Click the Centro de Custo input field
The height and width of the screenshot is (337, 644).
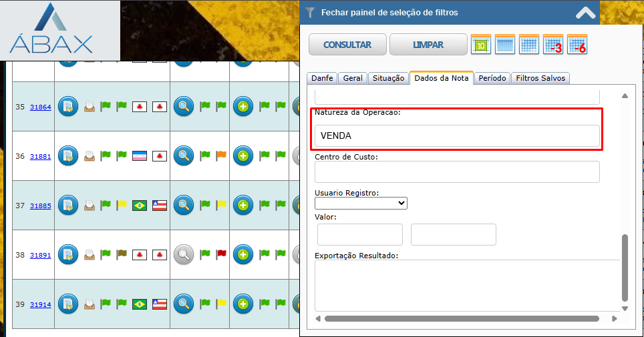(457, 172)
